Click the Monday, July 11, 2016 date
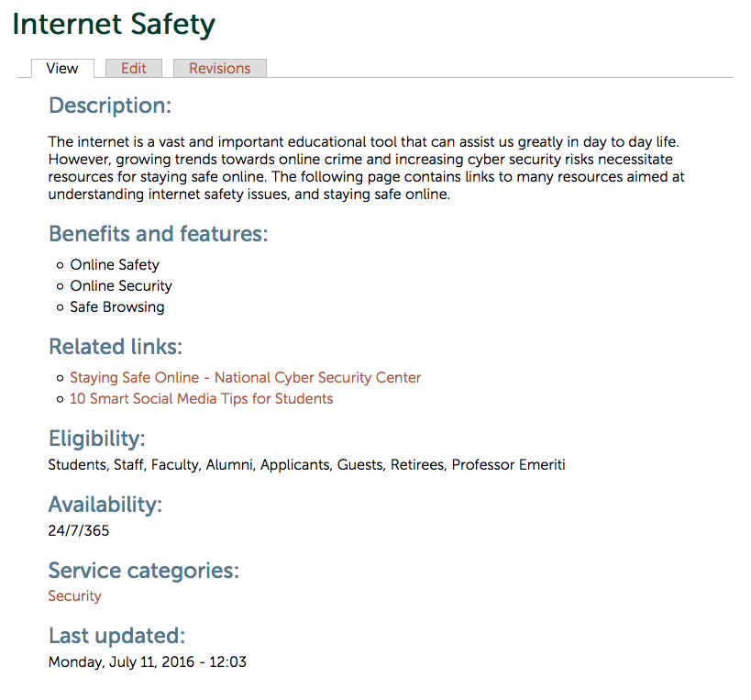This screenshot has height=700, width=751. point(147,661)
